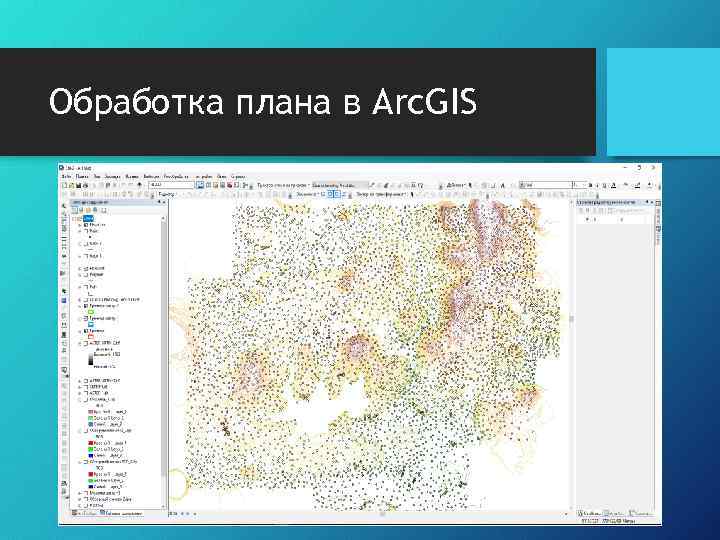Open the Окна menu
This screenshot has width=720, height=540.
click(x=222, y=176)
